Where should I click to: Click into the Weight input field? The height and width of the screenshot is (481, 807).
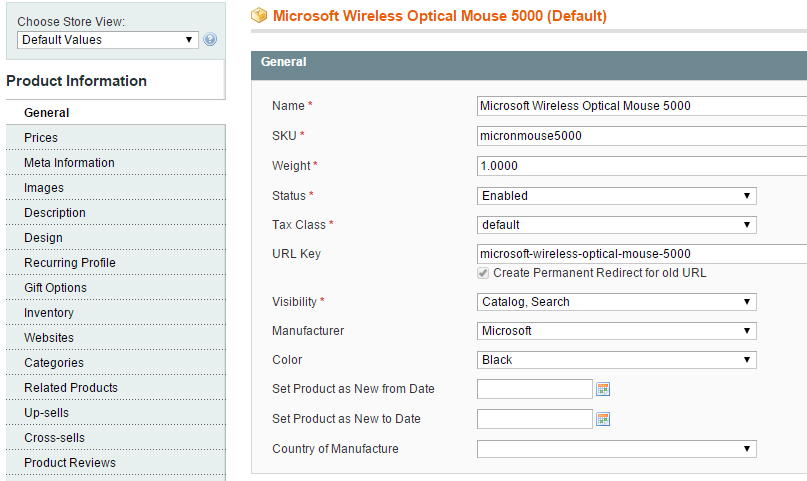tap(642, 166)
